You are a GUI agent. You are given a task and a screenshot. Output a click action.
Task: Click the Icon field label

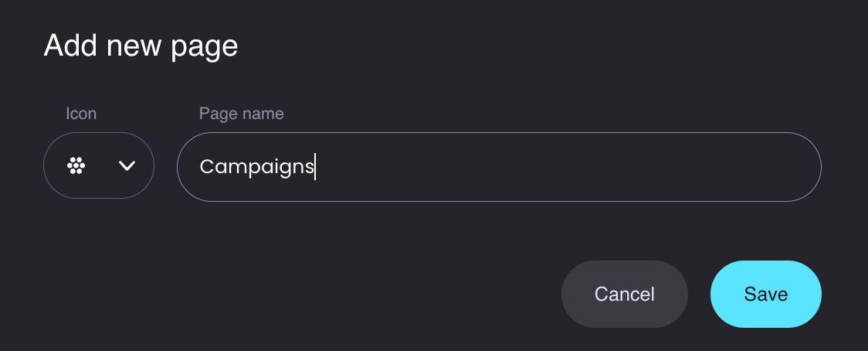point(81,114)
